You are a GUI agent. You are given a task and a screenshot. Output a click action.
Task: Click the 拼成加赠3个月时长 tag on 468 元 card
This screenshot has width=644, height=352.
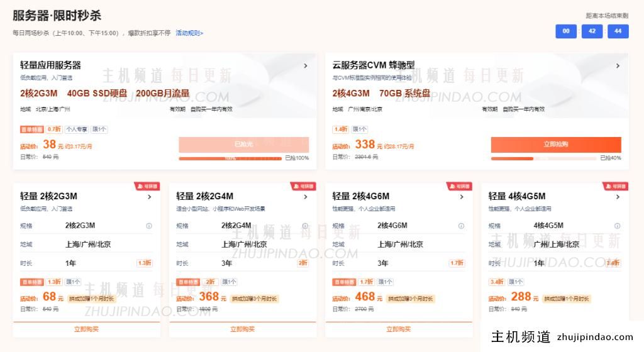pos(410,299)
